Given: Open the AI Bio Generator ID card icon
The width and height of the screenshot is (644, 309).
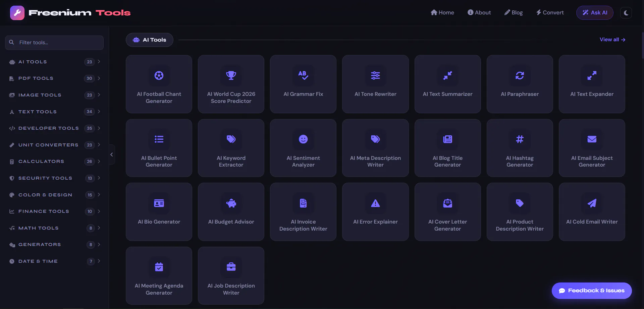Looking at the screenshot, I should click(x=159, y=203).
